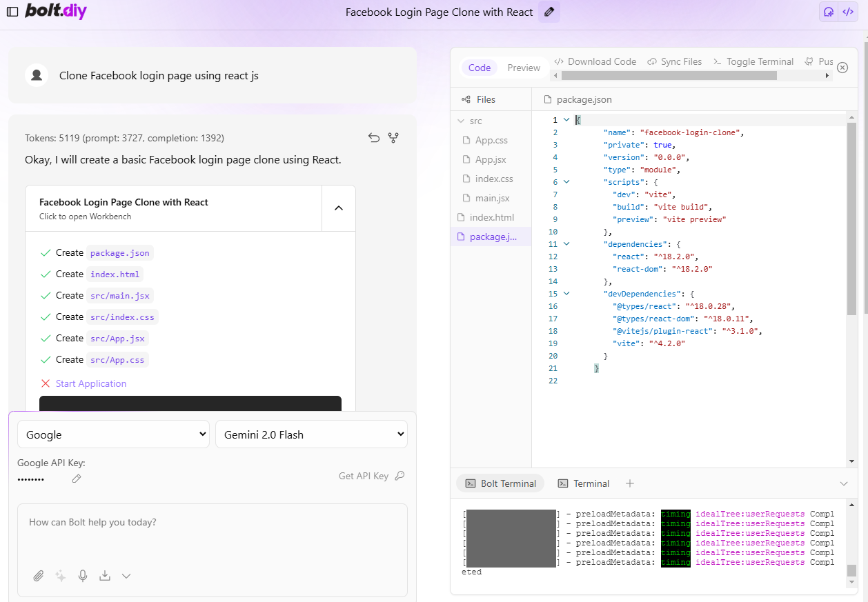
Task: Click the src/index.css created file chip
Action: coord(122,317)
